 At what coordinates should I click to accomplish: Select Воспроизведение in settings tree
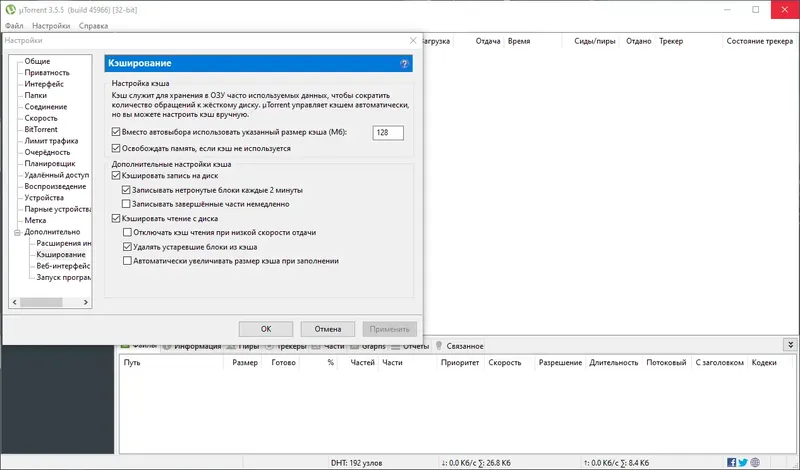coord(55,186)
